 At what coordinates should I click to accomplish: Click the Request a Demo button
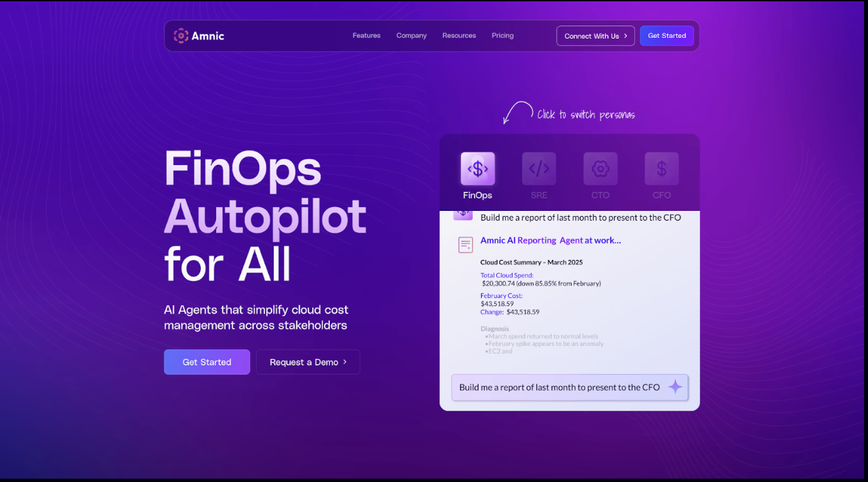[308, 362]
